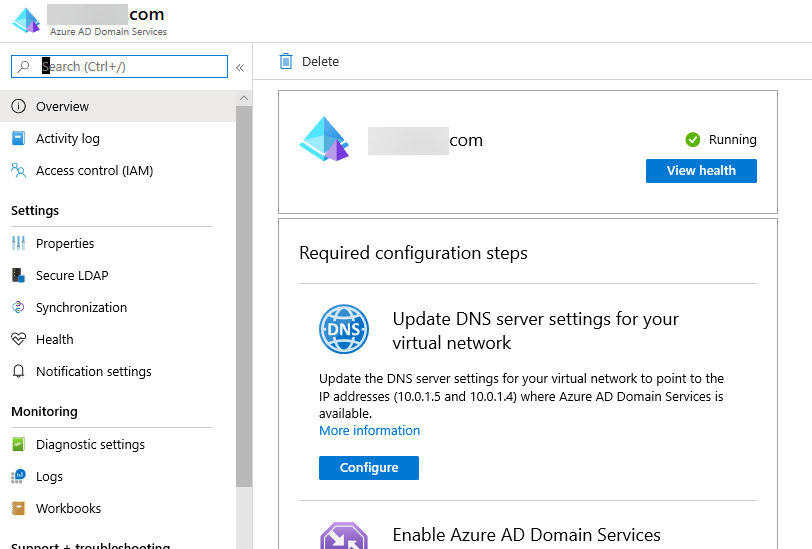Open Activity log from sidebar
The width and height of the screenshot is (812, 549).
(x=67, y=139)
